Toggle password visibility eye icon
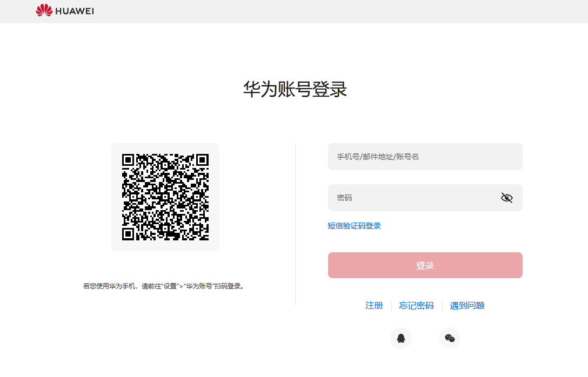 tap(506, 198)
